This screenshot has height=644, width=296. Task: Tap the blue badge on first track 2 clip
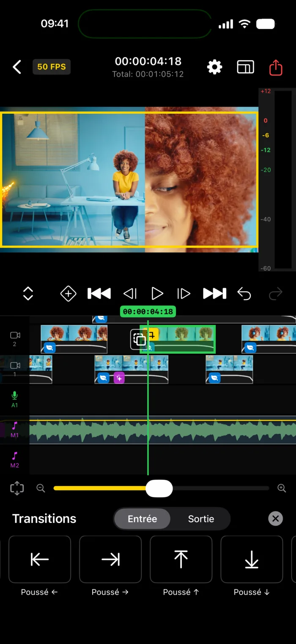click(x=50, y=348)
